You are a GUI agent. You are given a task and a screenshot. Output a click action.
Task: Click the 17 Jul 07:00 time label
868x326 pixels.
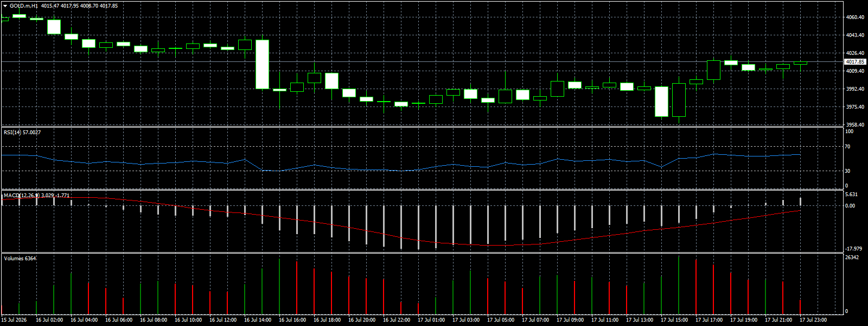click(535, 320)
